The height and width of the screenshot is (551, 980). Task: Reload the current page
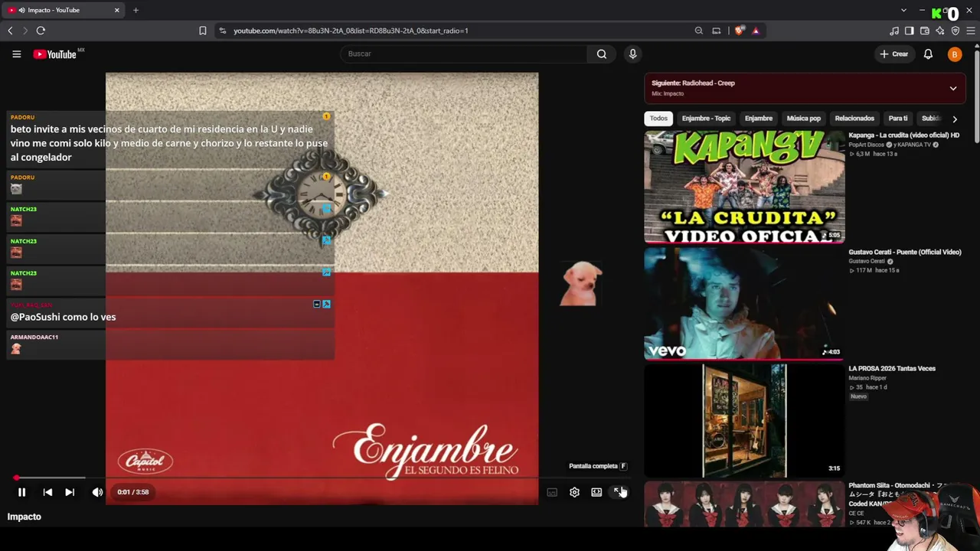click(41, 31)
